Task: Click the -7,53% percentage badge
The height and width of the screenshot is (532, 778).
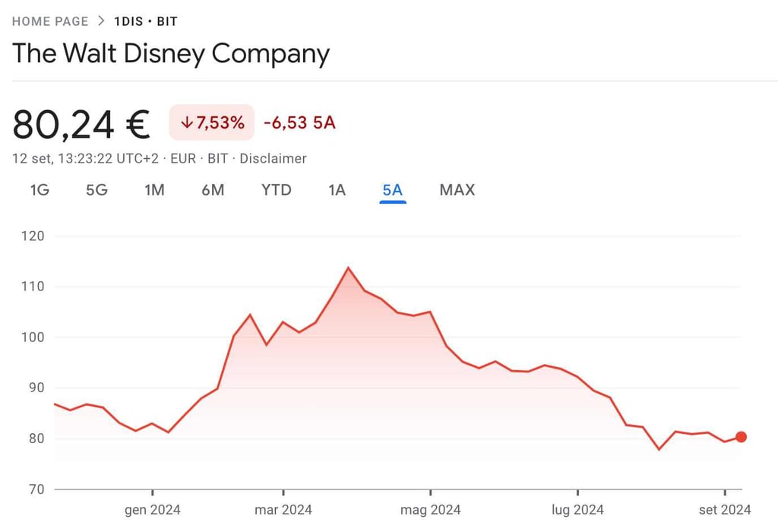Action: pos(210,122)
